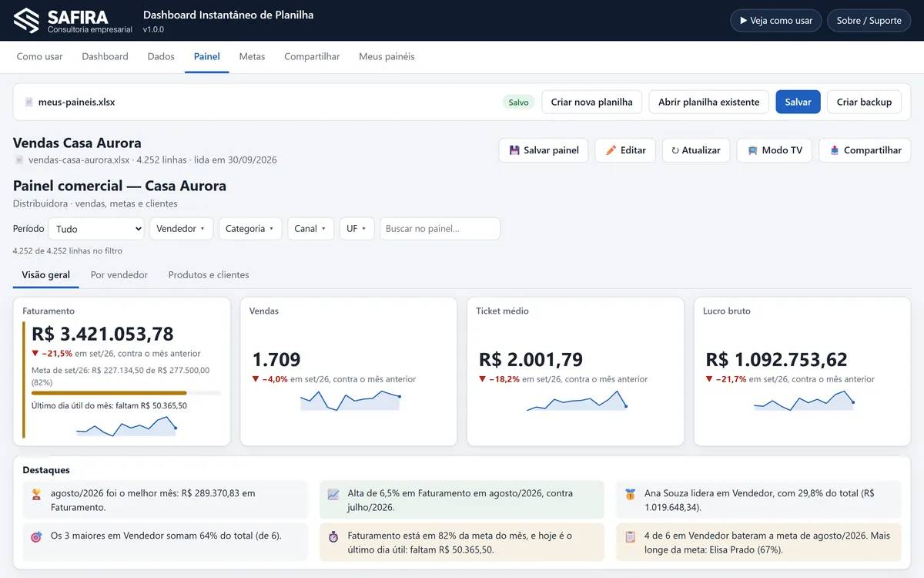Open the Período dropdown set to Tudo
This screenshot has height=578, width=924.
96,229
